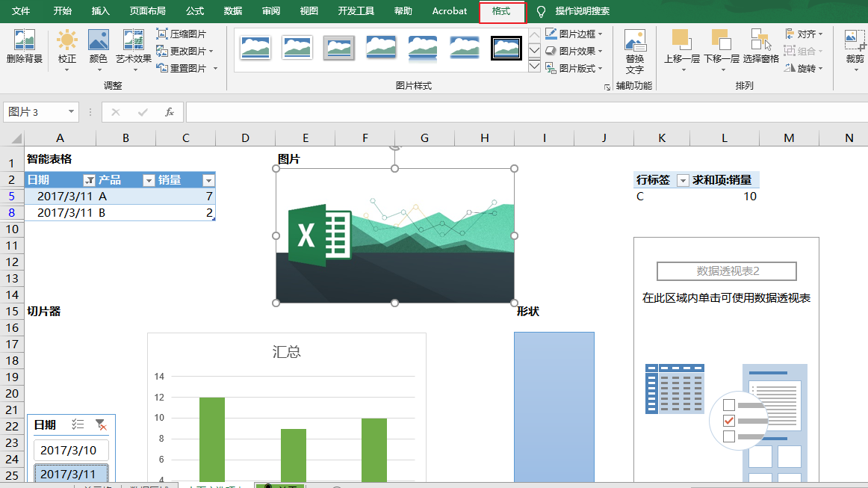Click the Alt Text (替换文字) icon
Screen dimensions: 868x488
(634, 51)
